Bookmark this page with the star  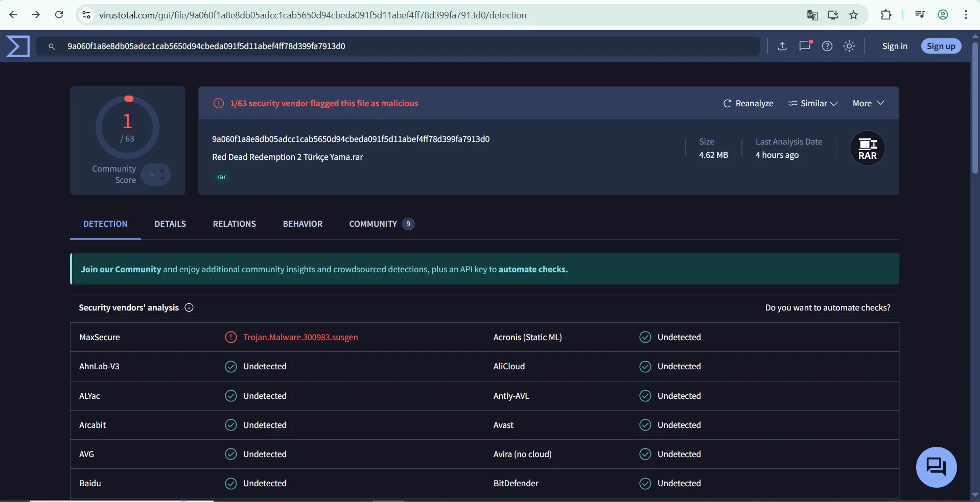853,15
